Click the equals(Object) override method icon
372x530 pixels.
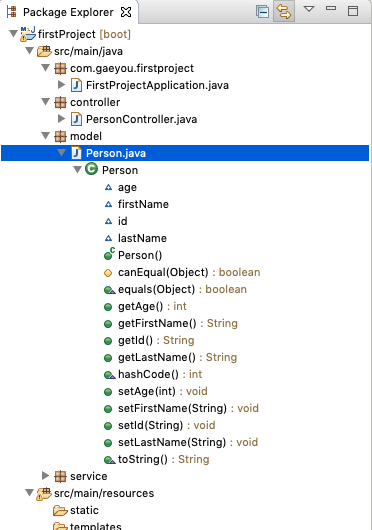(110, 290)
